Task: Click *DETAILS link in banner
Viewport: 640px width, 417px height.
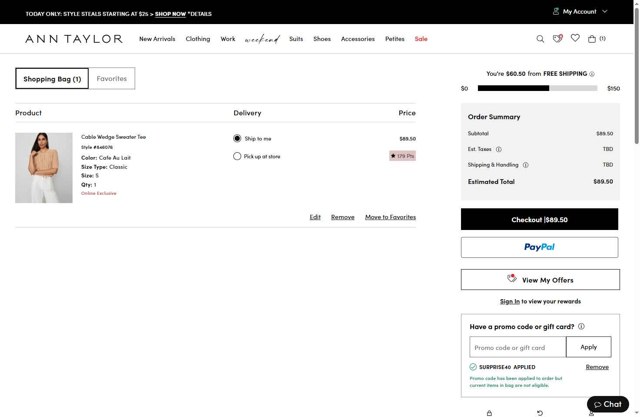Action: pos(200,14)
